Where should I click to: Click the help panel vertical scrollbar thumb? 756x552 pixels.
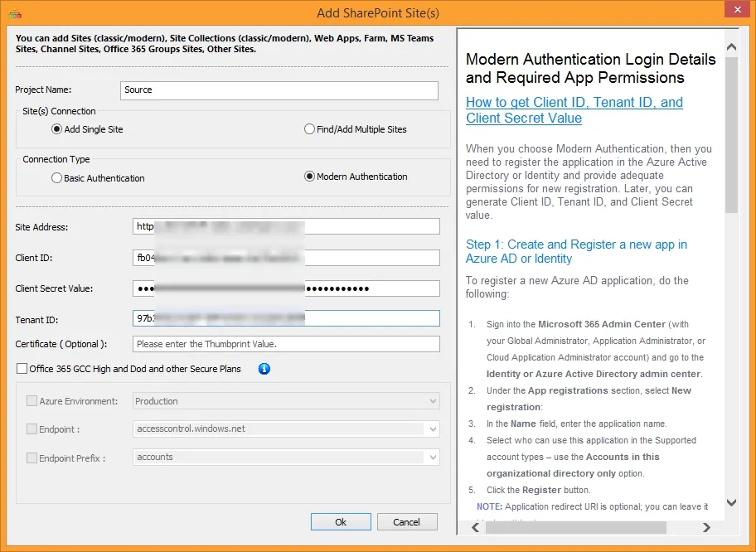coord(731,135)
